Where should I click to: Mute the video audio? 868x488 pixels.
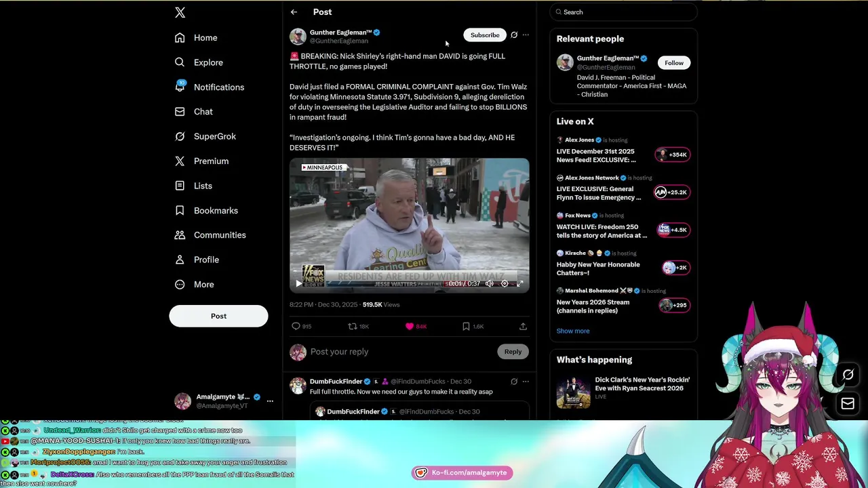click(490, 284)
